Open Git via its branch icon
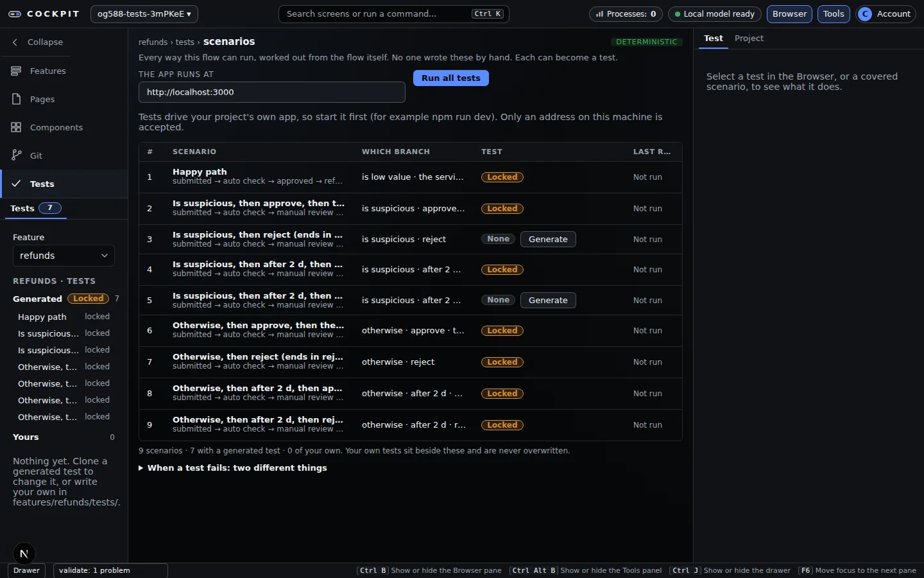This screenshot has height=578, width=924. tap(16, 155)
